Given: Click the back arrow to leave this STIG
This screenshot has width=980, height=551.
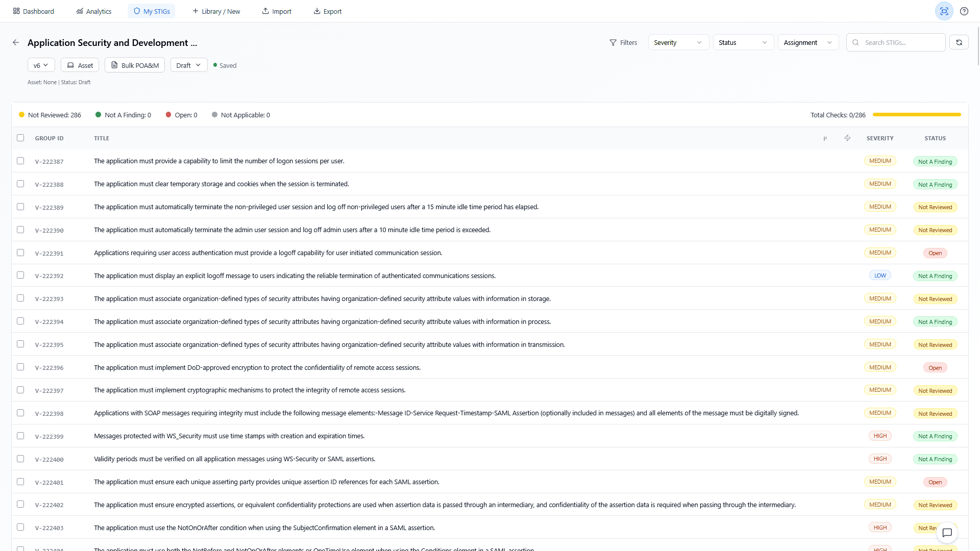Looking at the screenshot, I should tap(16, 43).
